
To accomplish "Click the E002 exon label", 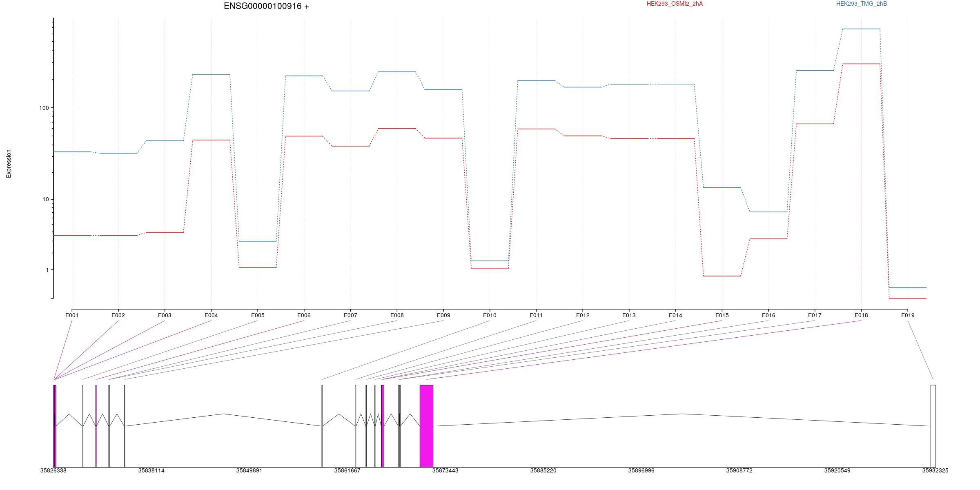I will pyautogui.click(x=118, y=315).
